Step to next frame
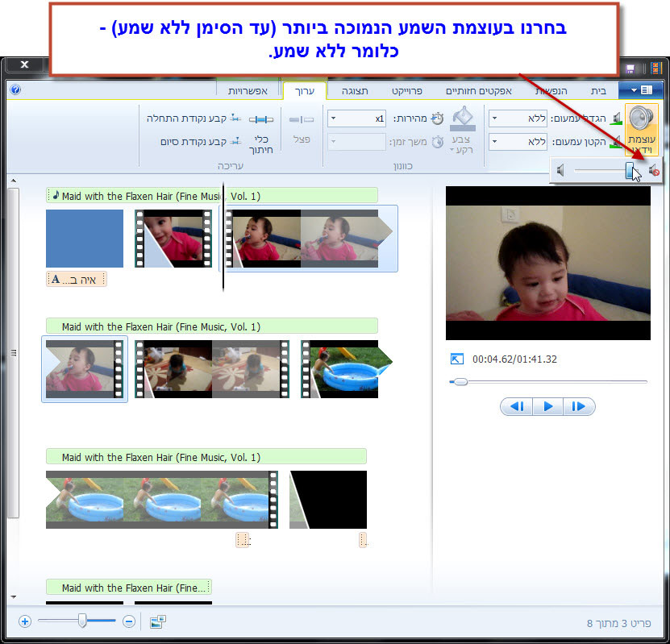 (x=579, y=406)
